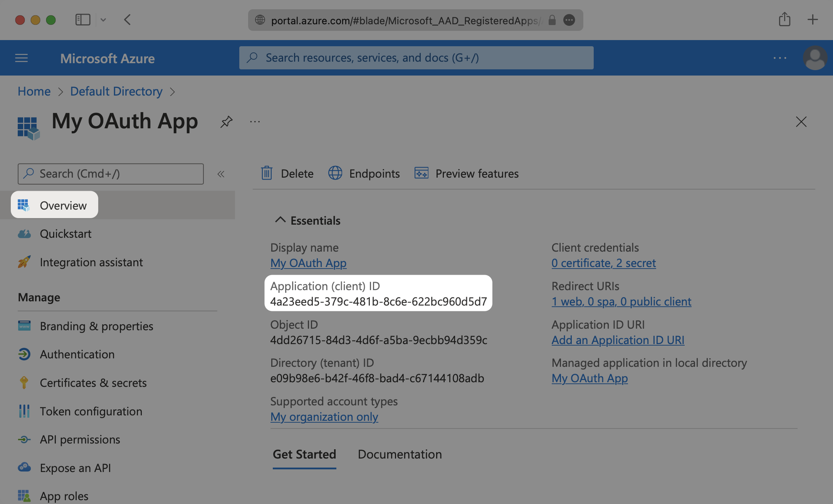Switch to the Documentation tab
The width and height of the screenshot is (833, 504).
[x=400, y=454]
